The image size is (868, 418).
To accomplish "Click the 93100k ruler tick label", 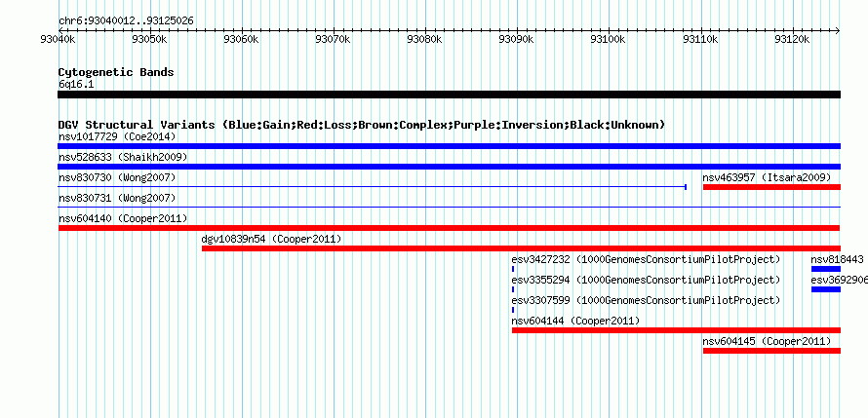I will click(x=609, y=40).
